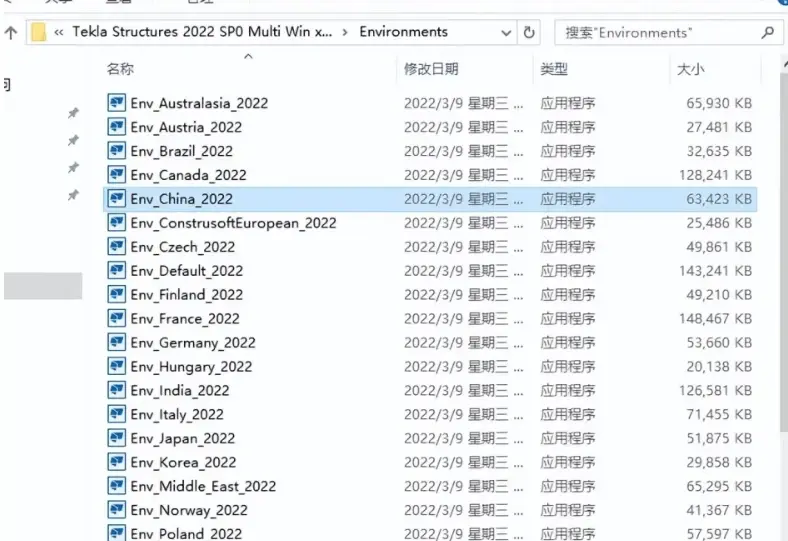
Task: Select file name Env_Czech_2022
Action: (x=182, y=247)
